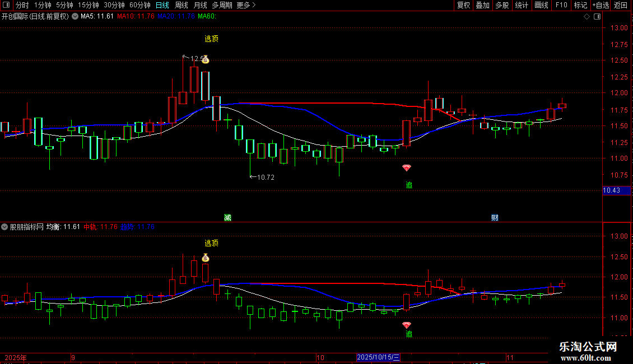Click the 返回 back button

pos(621,5)
